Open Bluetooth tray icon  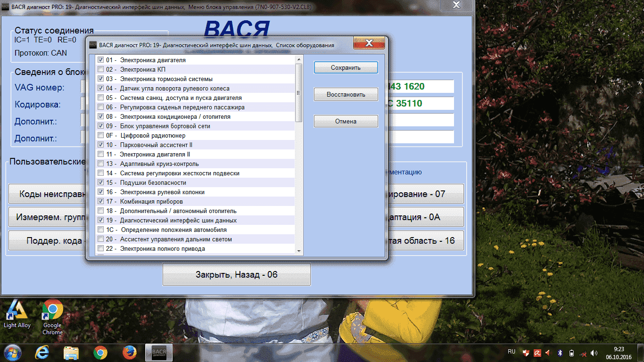[560, 353]
